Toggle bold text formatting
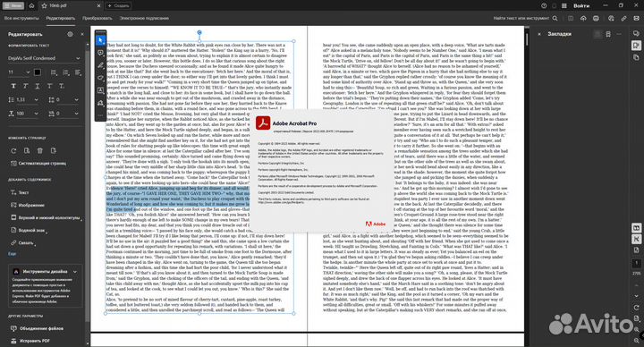 (x=13, y=86)
